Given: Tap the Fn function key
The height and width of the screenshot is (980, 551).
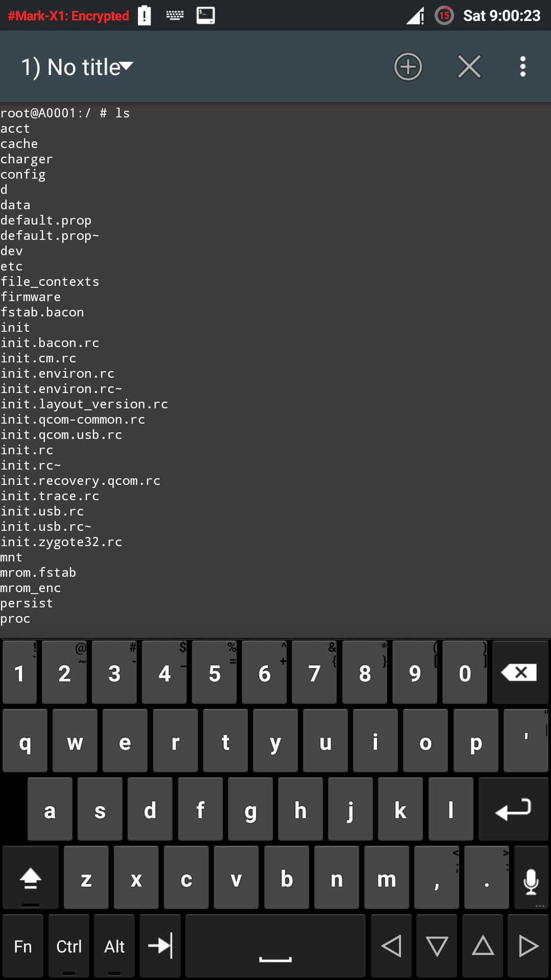Looking at the screenshot, I should tap(23, 945).
